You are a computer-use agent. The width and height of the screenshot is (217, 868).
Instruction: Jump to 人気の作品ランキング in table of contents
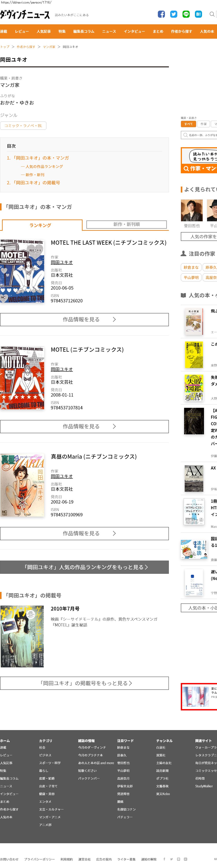42,166
